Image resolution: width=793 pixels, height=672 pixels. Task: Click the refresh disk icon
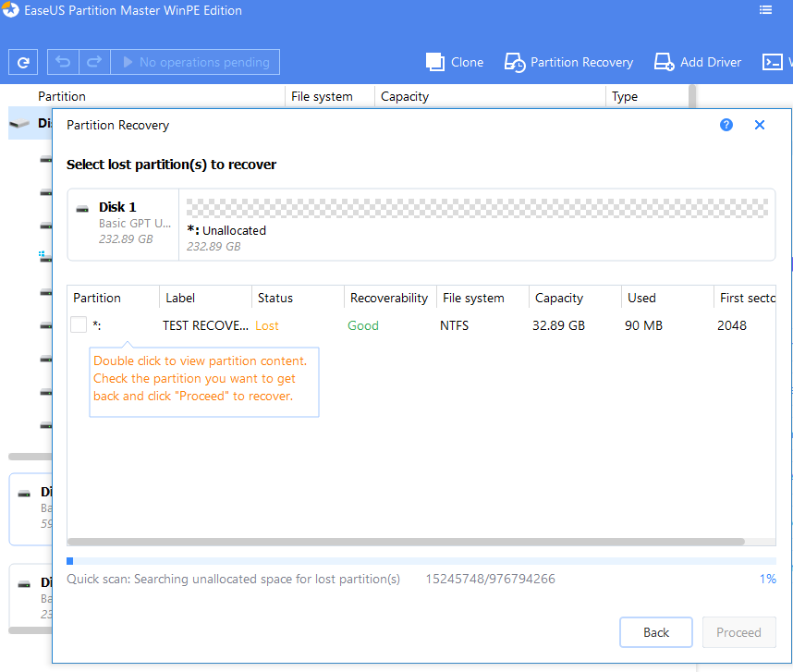(23, 62)
